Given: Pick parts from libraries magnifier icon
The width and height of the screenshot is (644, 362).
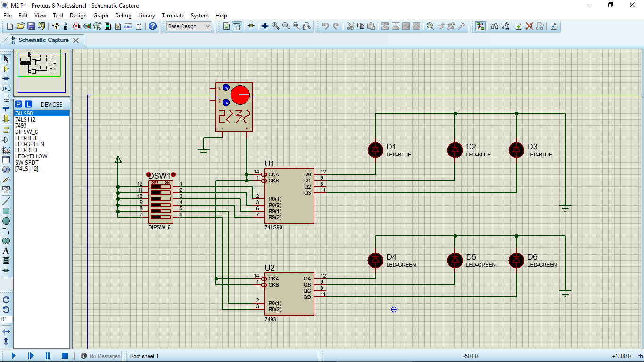Looking at the screenshot, I should (430, 26).
